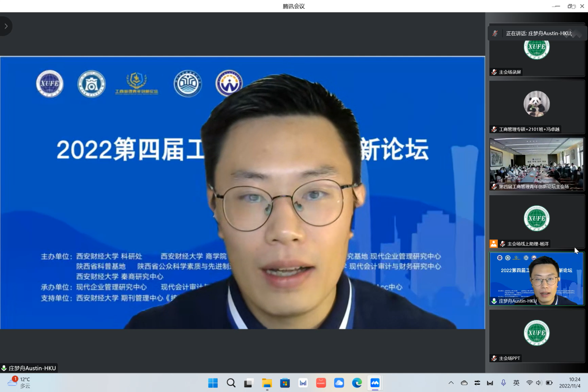Click the 正在讲话 speaker banner text
The width and height of the screenshot is (588, 392).
pyautogui.click(x=539, y=33)
